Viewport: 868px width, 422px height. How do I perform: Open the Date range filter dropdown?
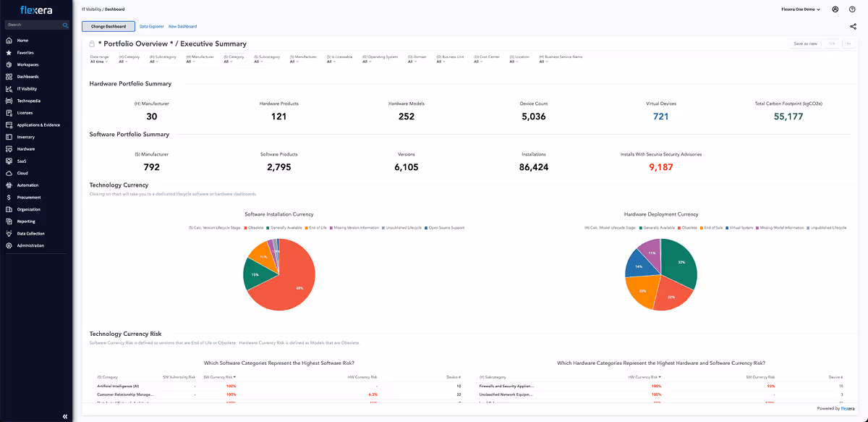[100, 59]
